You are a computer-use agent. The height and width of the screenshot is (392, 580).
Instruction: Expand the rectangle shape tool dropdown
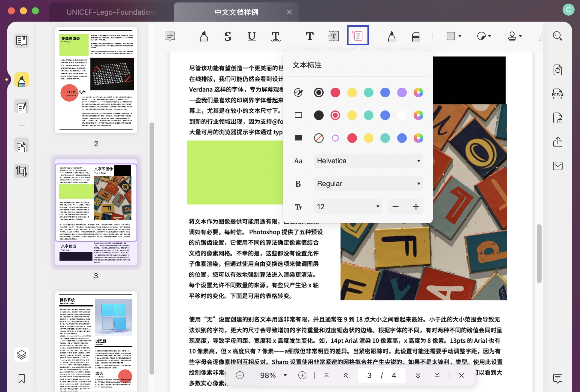[x=460, y=36]
